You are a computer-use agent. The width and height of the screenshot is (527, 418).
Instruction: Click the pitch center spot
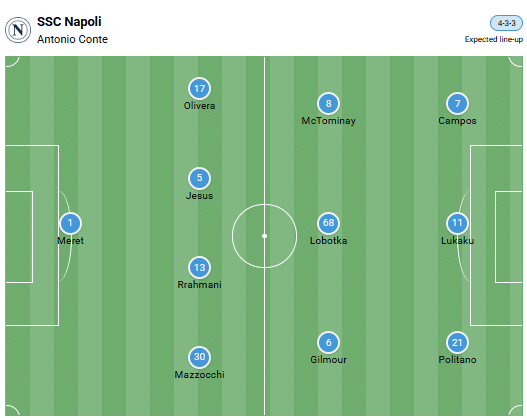point(265,236)
